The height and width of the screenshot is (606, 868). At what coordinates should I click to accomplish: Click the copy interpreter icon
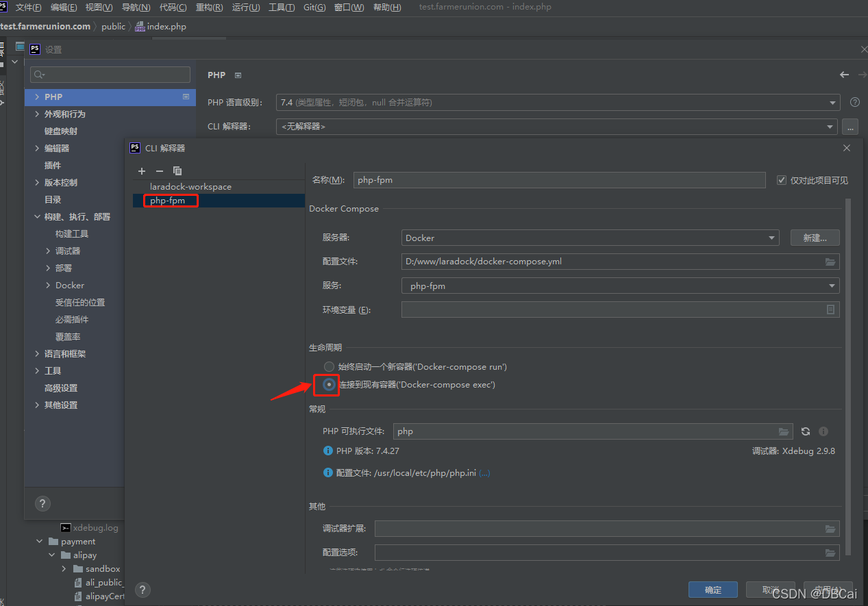tap(177, 171)
